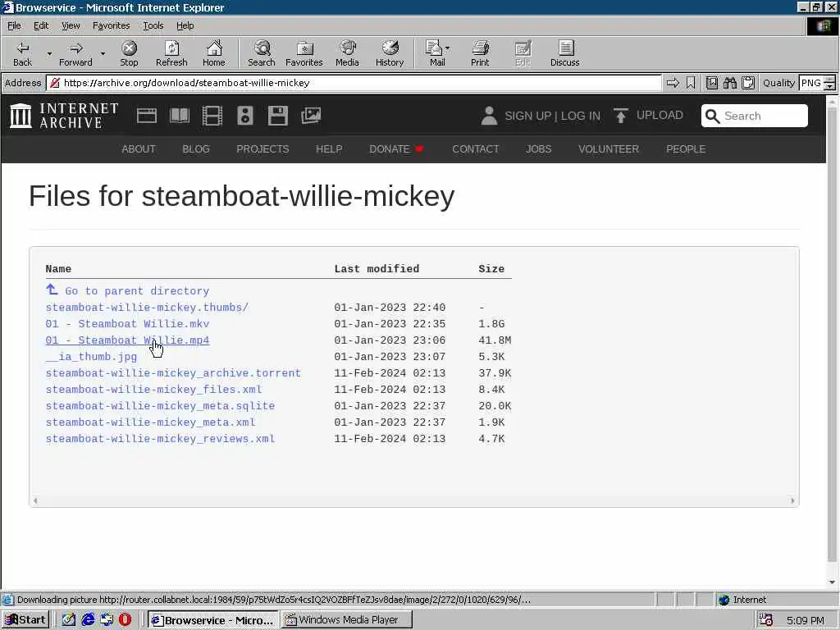Open the Back button history dropdown arrow

click(x=49, y=53)
